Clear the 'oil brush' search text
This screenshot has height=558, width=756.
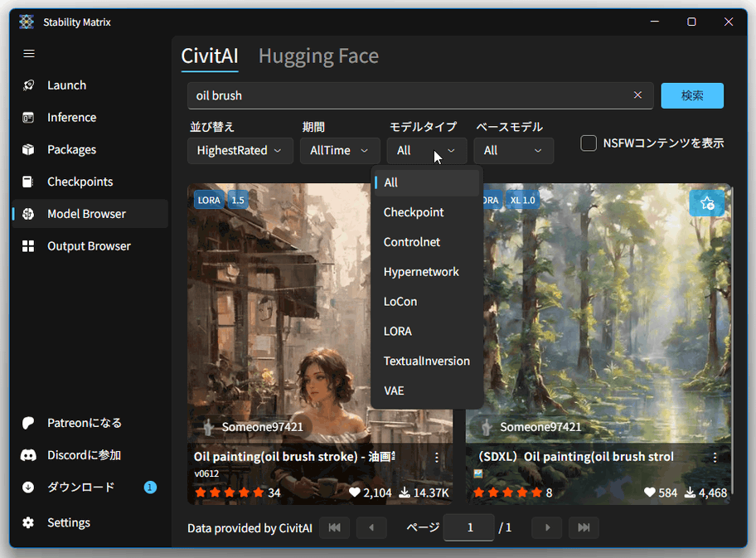[x=637, y=95]
